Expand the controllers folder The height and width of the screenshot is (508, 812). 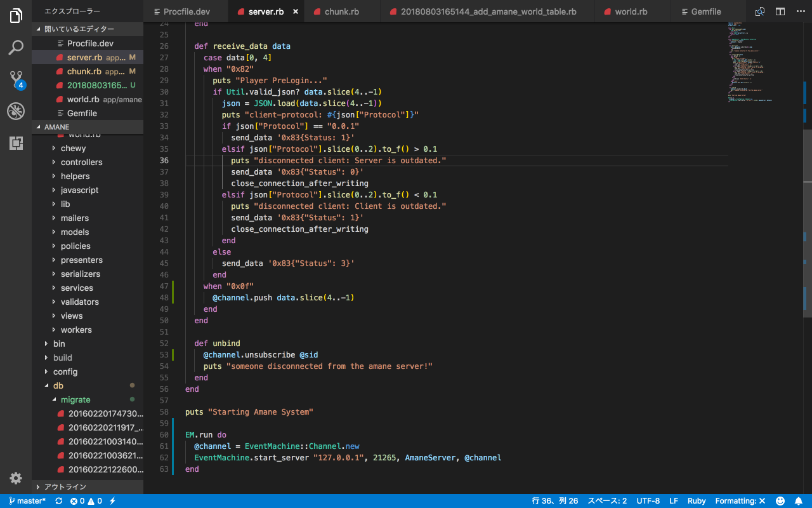[x=81, y=162]
